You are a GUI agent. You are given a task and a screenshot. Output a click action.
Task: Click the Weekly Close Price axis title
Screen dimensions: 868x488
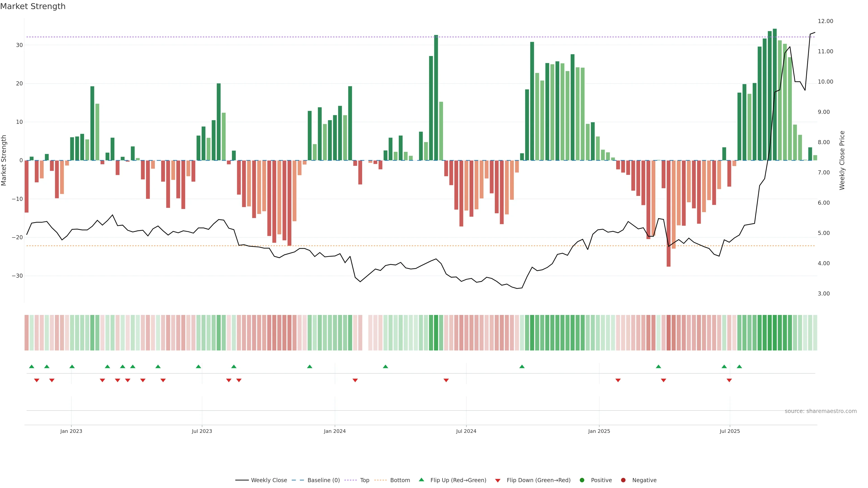(842, 160)
